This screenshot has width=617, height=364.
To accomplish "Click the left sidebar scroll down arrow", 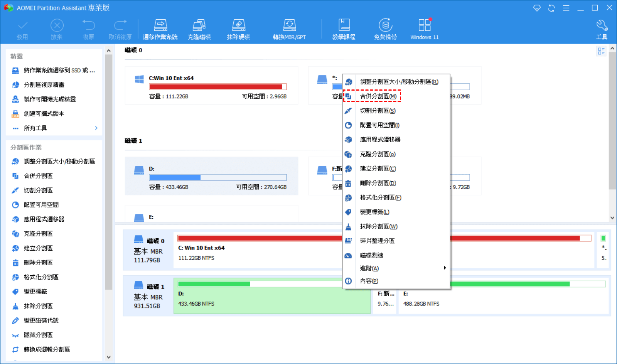I will click(x=109, y=357).
